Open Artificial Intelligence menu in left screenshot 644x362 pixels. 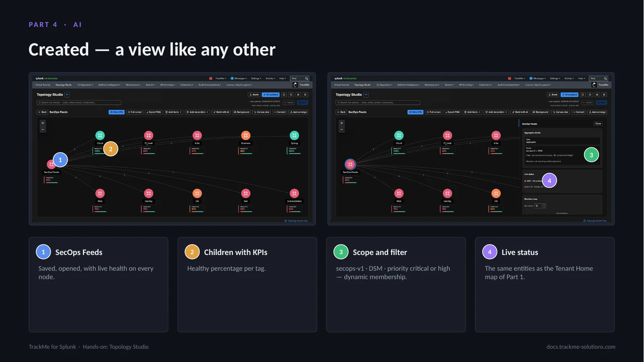(109, 85)
